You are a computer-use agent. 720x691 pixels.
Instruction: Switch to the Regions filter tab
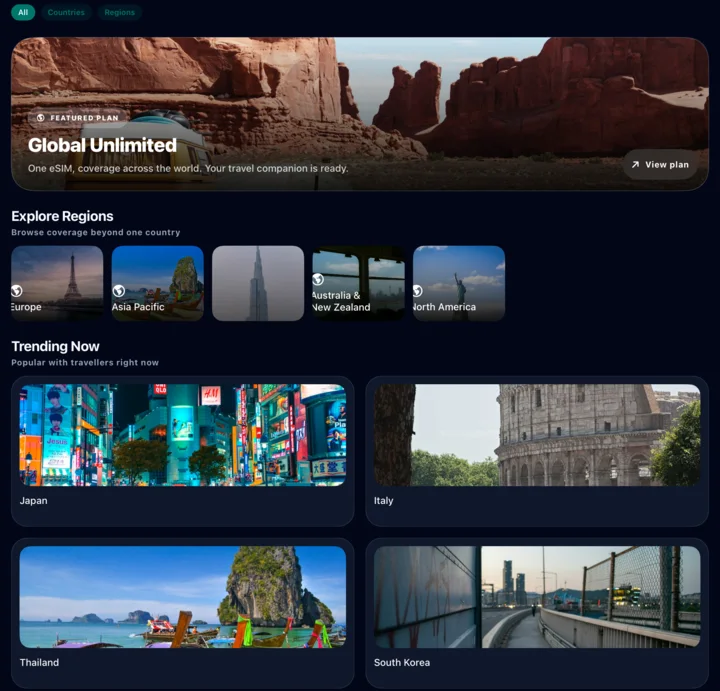(119, 12)
